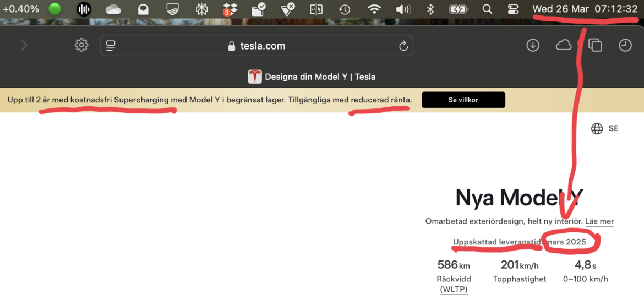Show Safari downloads

[x=533, y=45]
